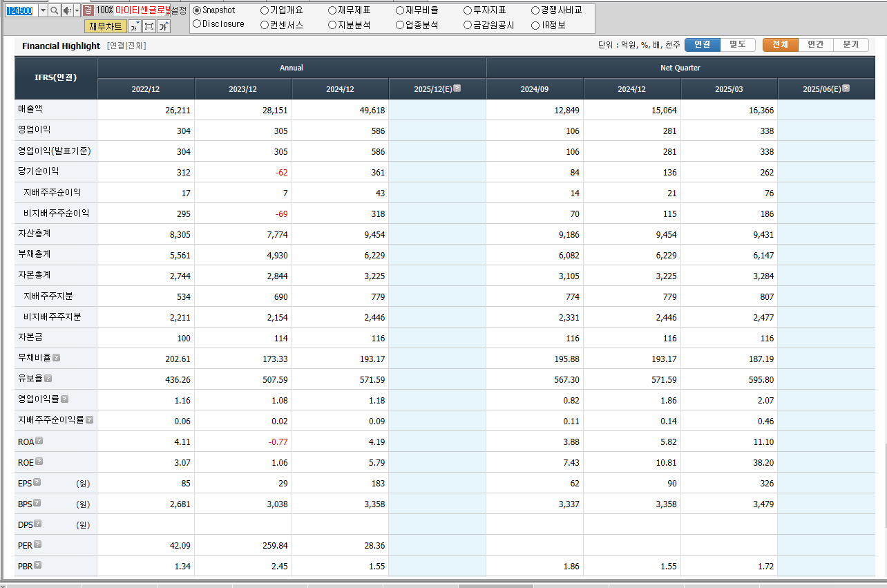
Task: Switch to the 분기 quarterly tab
Action: point(851,44)
